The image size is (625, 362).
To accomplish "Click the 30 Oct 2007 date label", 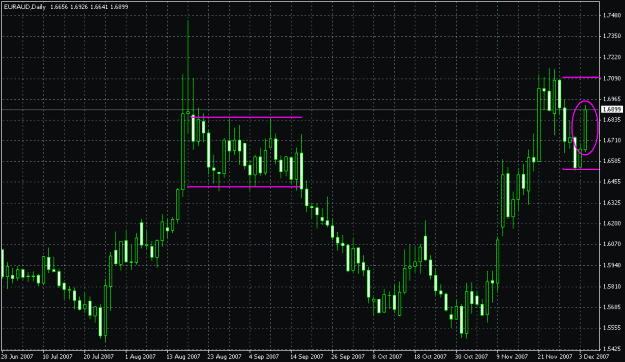I will tap(472, 356).
